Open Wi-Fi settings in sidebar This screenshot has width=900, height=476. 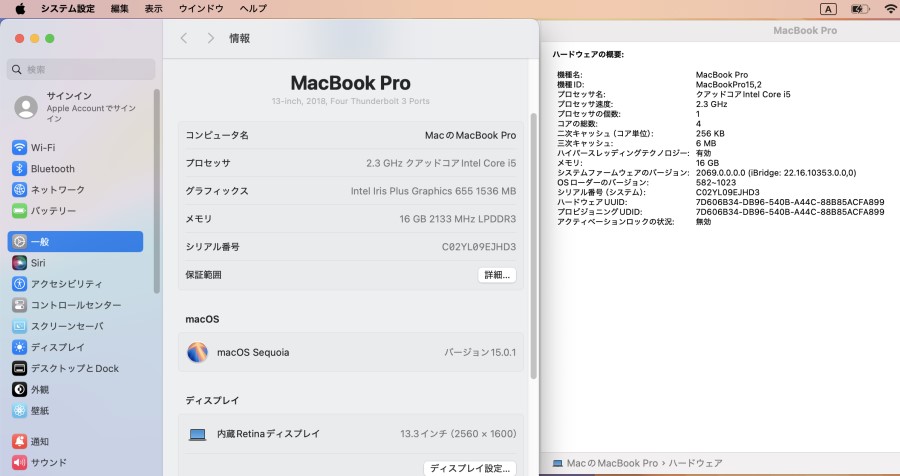point(75,148)
